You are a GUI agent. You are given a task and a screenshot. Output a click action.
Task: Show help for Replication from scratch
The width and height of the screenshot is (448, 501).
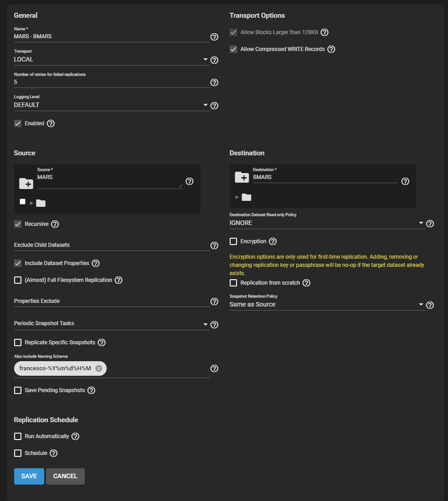coord(306,283)
